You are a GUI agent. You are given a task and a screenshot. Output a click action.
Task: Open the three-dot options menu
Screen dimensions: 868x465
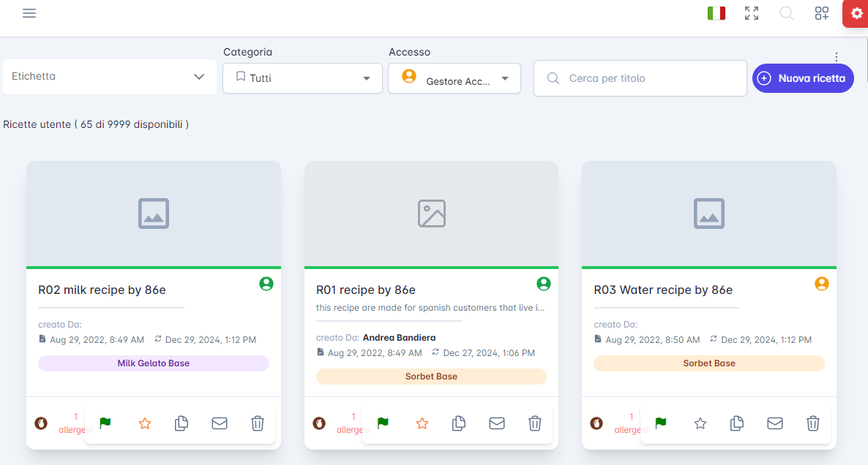tap(836, 57)
